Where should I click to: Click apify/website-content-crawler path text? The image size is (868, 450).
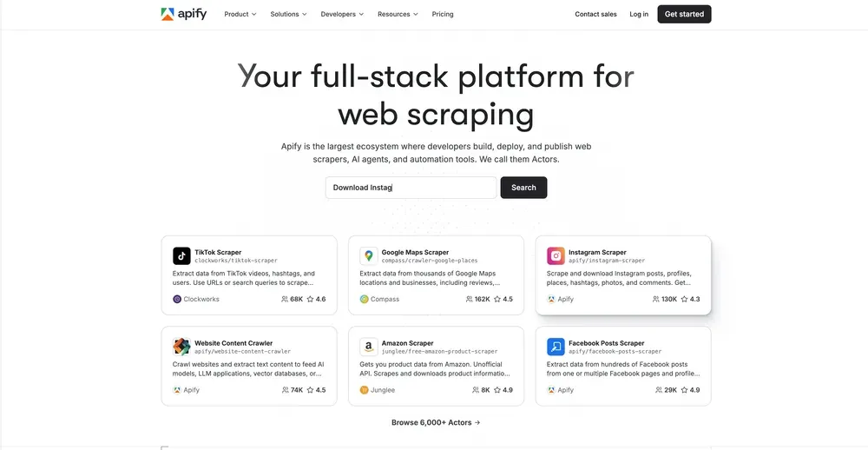[x=242, y=351]
